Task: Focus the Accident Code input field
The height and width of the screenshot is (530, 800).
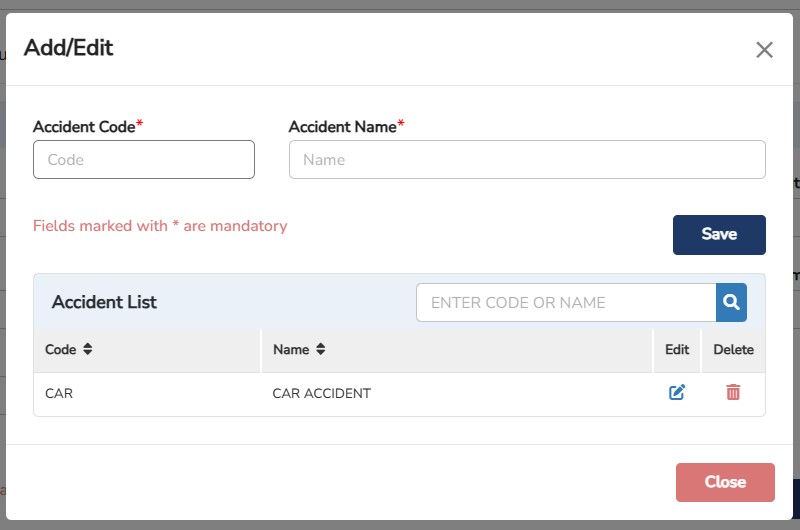Action: pyautogui.click(x=144, y=160)
